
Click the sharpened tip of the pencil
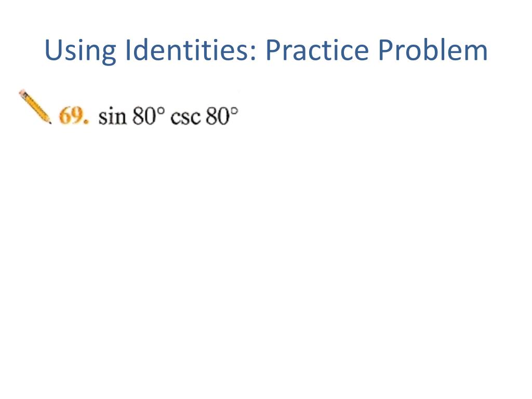point(49,121)
